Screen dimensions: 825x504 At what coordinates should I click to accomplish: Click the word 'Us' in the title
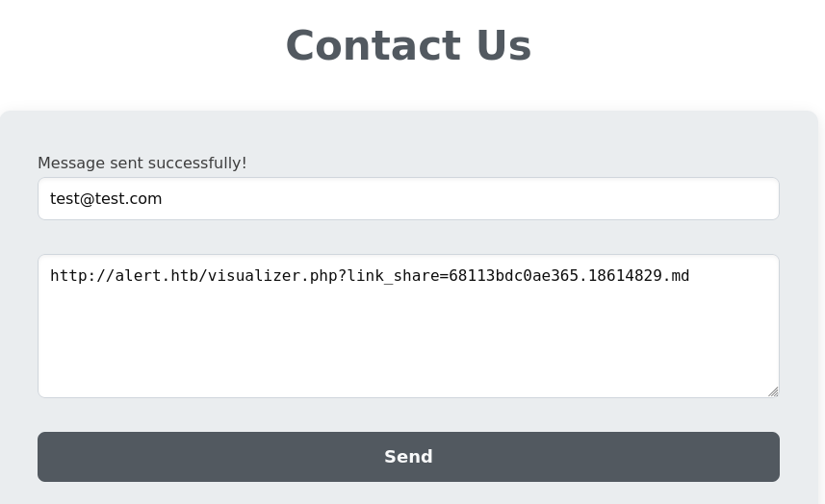(x=504, y=46)
